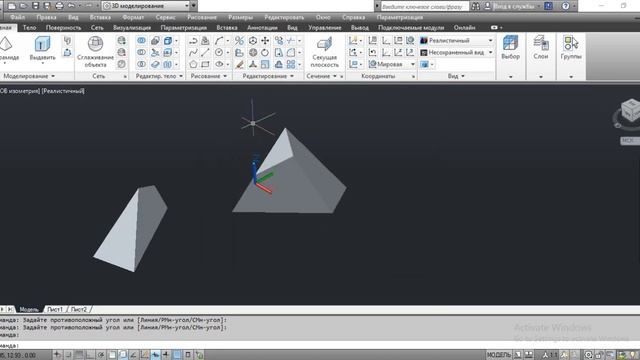Click the Array tool icon
The height and width of the screenshot is (360, 640).
(x=291, y=64)
